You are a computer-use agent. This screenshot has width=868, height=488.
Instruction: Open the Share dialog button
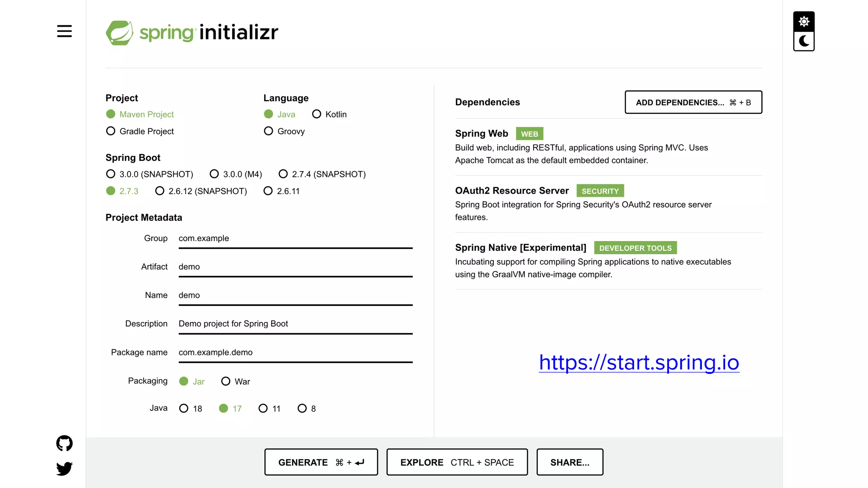[x=570, y=462]
